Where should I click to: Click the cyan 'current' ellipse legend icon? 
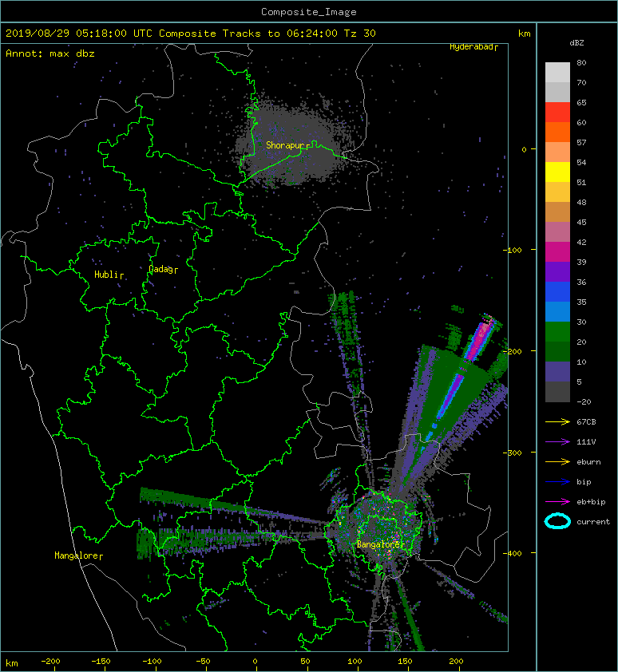(x=557, y=521)
